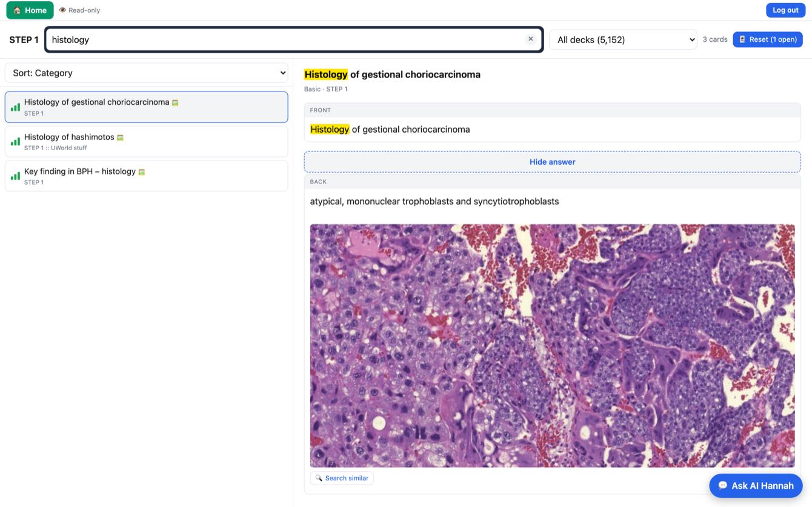The height and width of the screenshot is (507, 812).
Task: Click the card title heading 'Histology of gestional choriocarcinoma'
Action: pyautogui.click(x=392, y=75)
